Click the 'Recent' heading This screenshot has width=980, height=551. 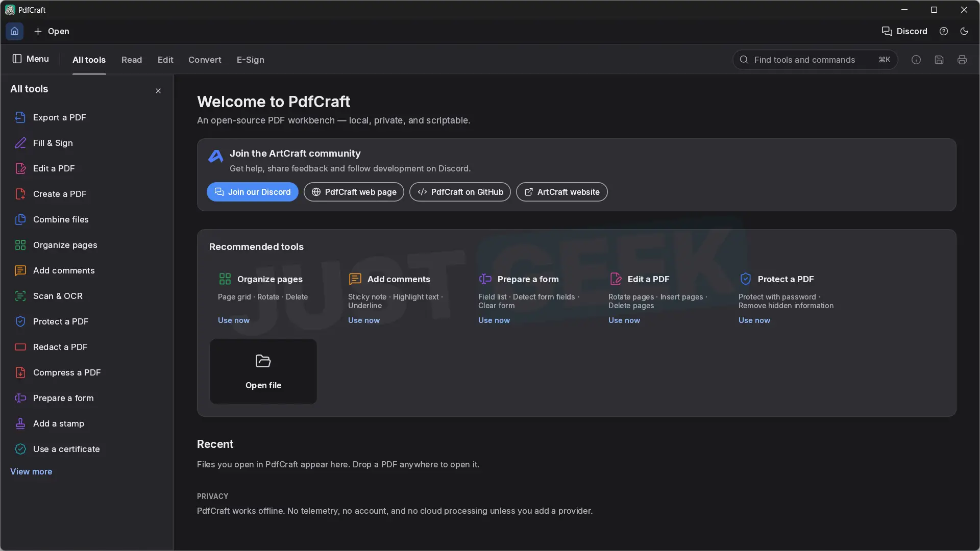point(215,444)
